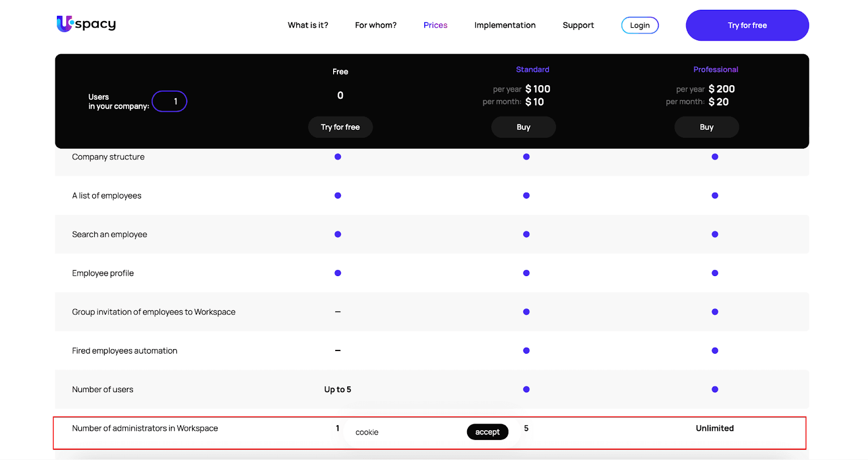This screenshot has width=868, height=460.
Task: Click Buy under the Standard plan
Action: [523, 127]
